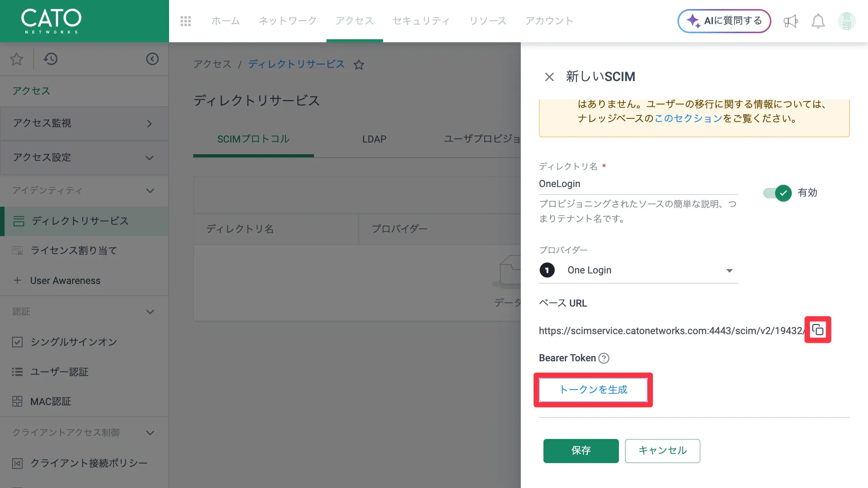The height and width of the screenshot is (488, 868).
Task: Close the 新しいSCIM panel with X
Action: tap(549, 77)
